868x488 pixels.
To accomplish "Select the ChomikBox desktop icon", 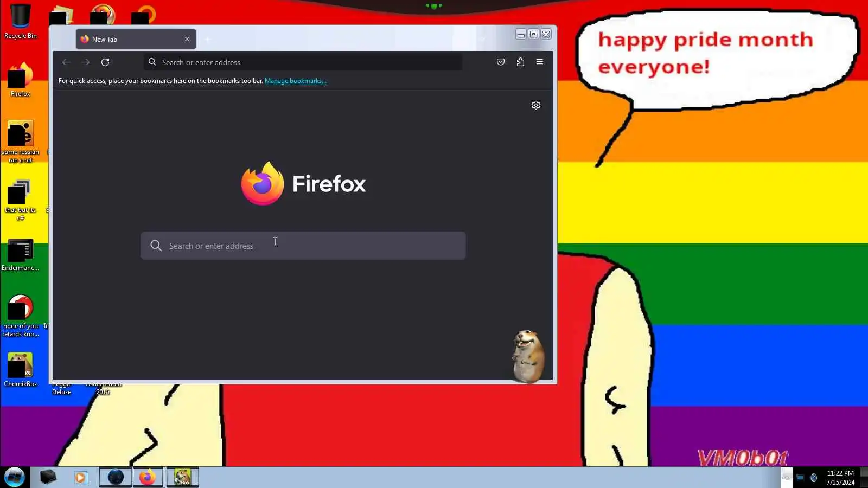I will click(x=21, y=370).
